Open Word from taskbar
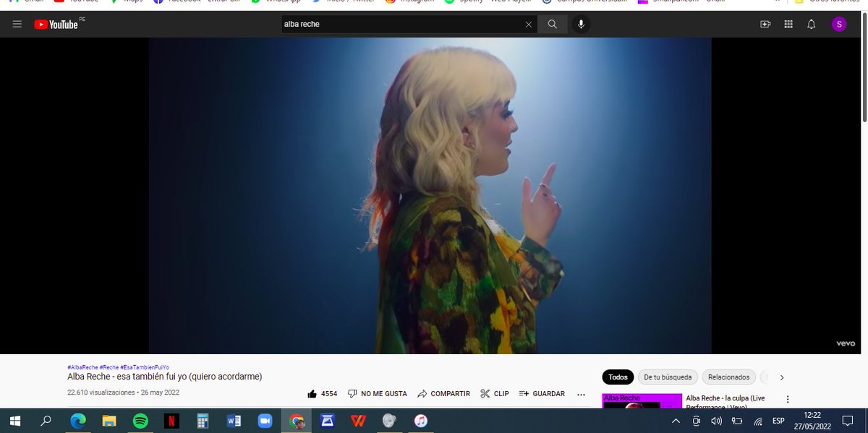868x433 pixels. coord(234,420)
